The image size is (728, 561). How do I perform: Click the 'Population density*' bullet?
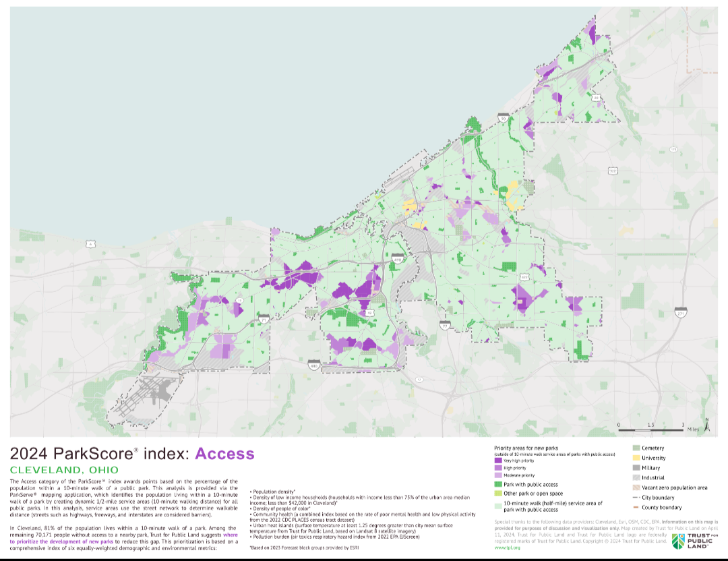(x=272, y=492)
